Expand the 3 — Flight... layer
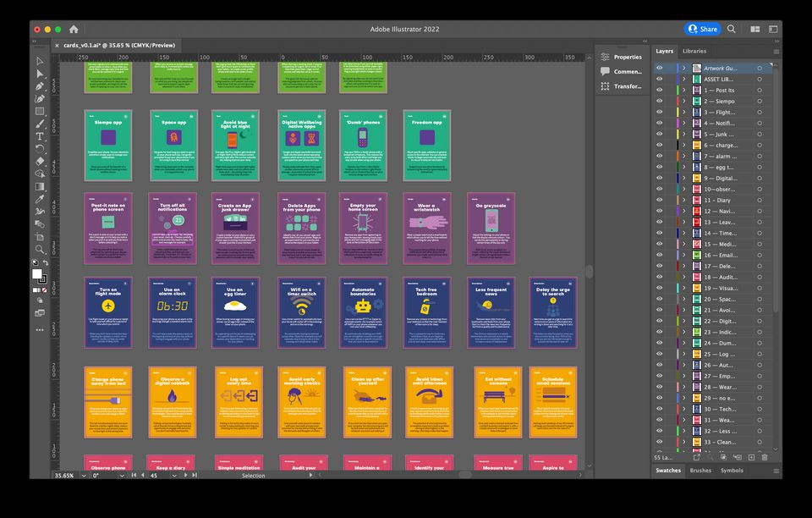812x518 pixels. pyautogui.click(x=683, y=112)
